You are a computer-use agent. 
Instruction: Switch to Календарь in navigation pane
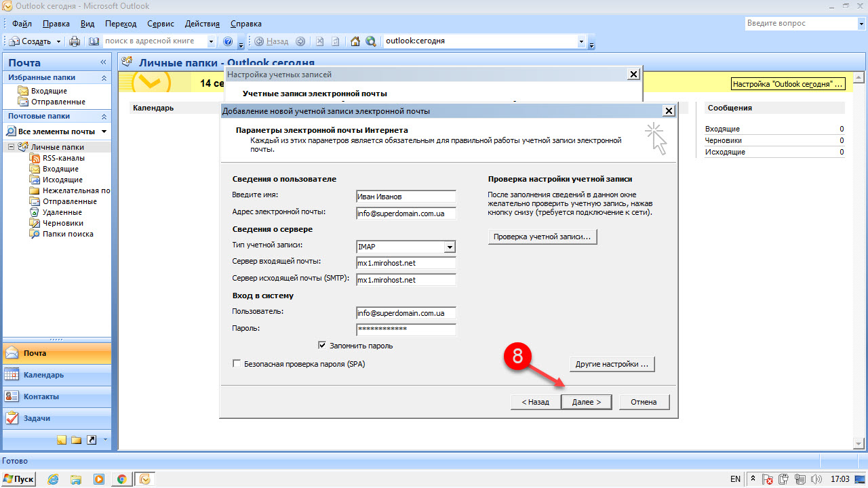(56, 375)
